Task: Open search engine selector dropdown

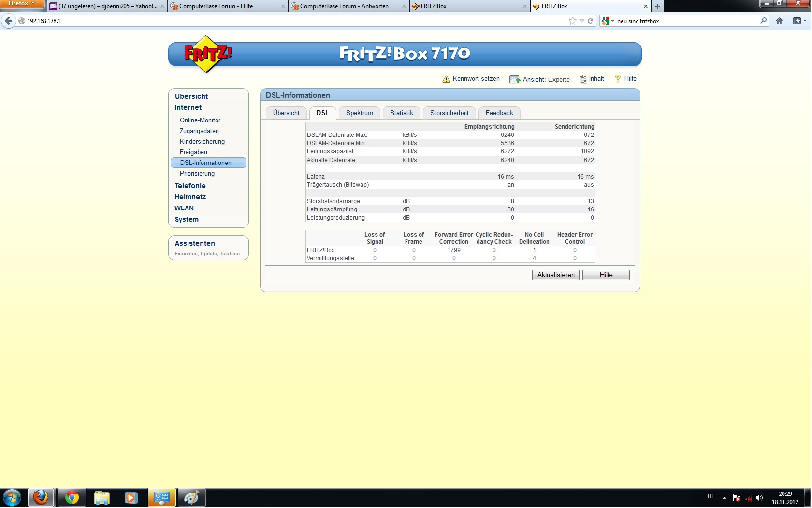Action: [608, 21]
